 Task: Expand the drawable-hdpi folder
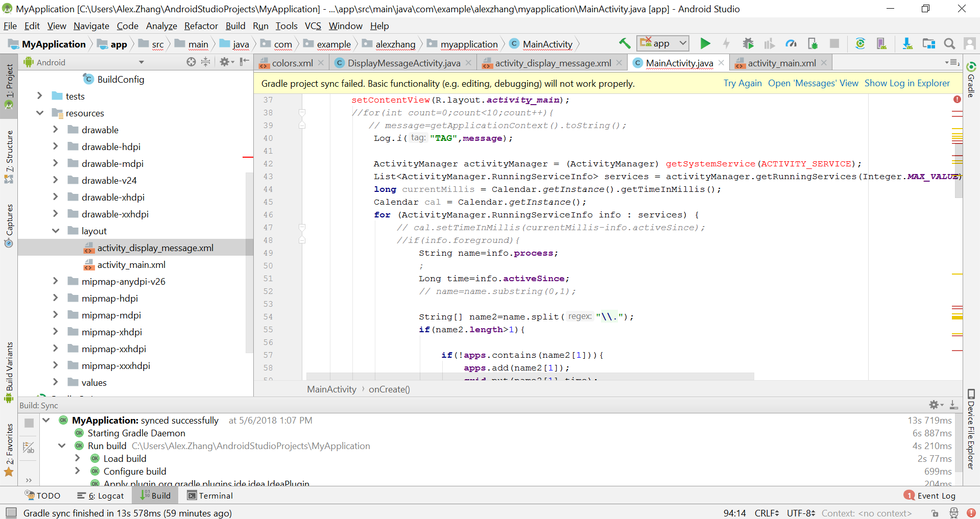pyautogui.click(x=55, y=146)
